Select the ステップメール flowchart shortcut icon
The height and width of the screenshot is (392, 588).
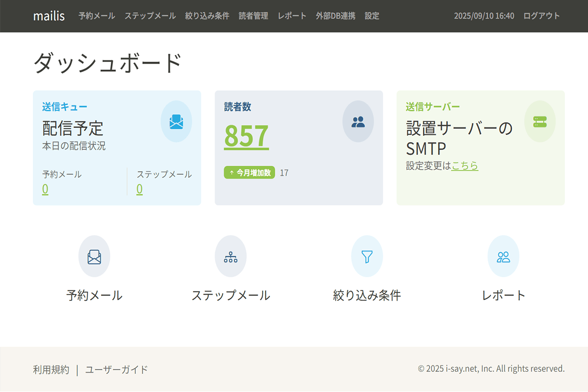(231, 256)
